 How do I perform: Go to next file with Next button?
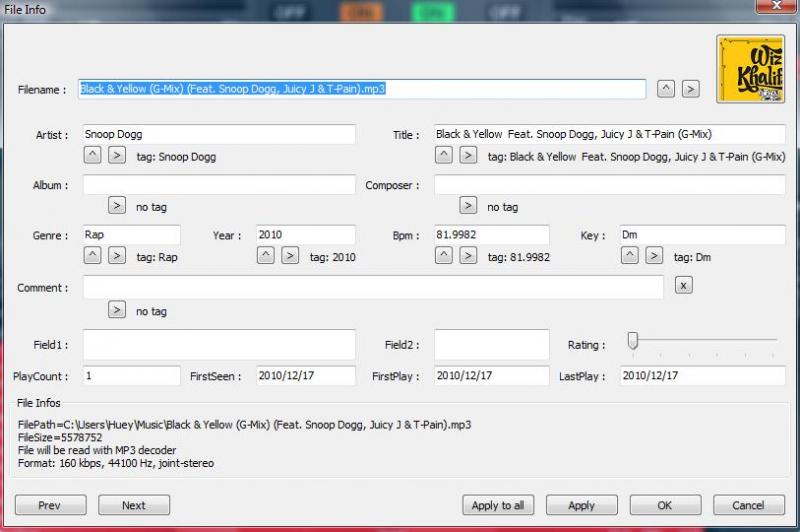pyautogui.click(x=134, y=505)
